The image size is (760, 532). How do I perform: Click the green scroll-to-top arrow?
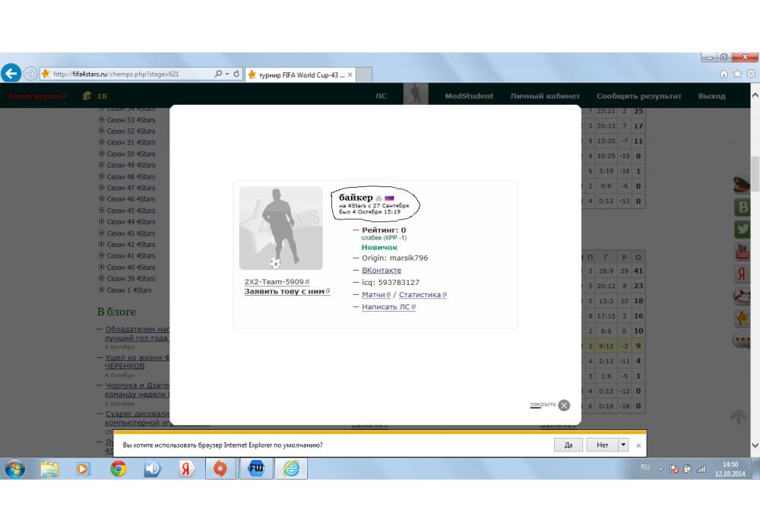739,416
